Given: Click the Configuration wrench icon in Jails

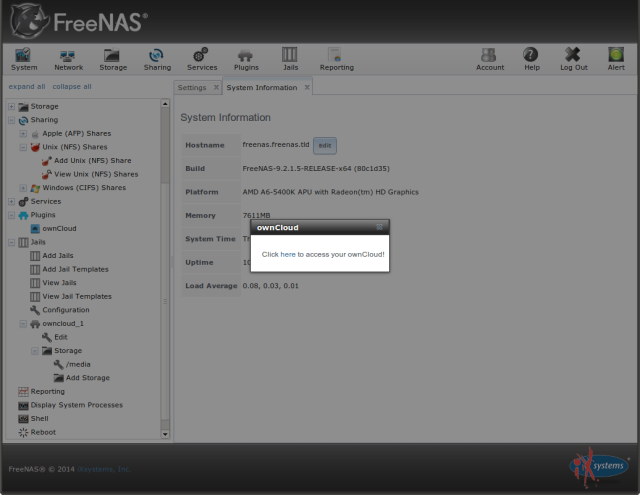Looking at the screenshot, I should [35, 310].
